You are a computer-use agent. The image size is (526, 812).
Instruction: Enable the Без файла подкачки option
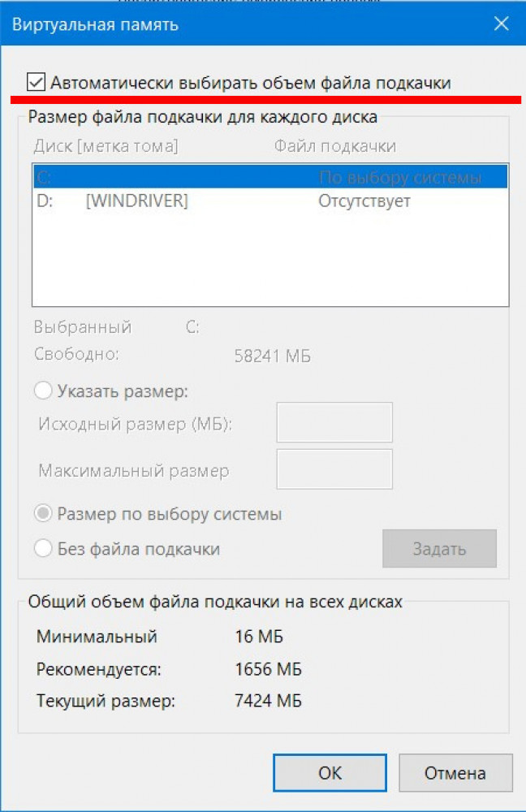(x=44, y=548)
